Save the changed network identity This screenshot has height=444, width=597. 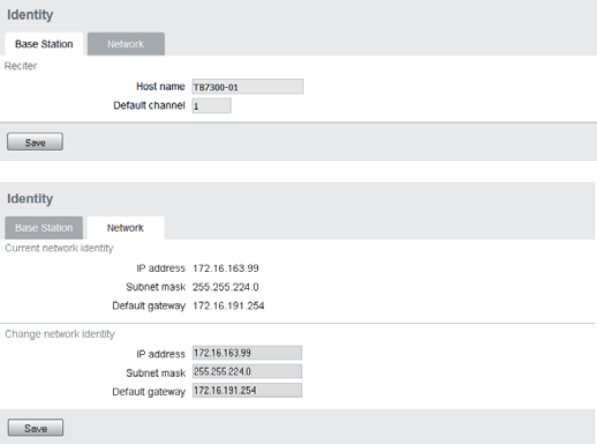pyautogui.click(x=35, y=428)
